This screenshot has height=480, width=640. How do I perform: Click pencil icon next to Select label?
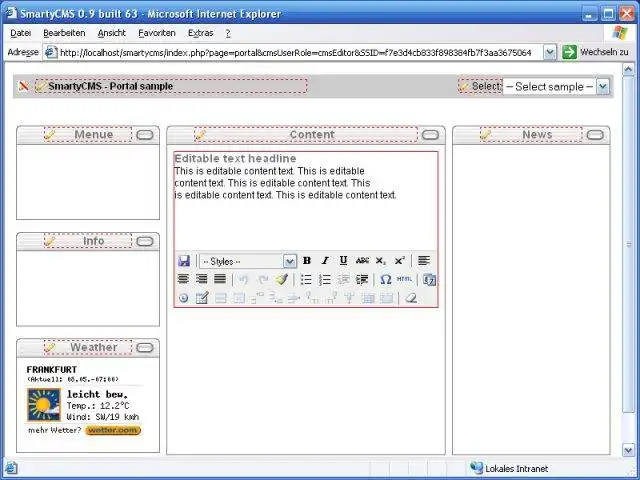point(464,86)
